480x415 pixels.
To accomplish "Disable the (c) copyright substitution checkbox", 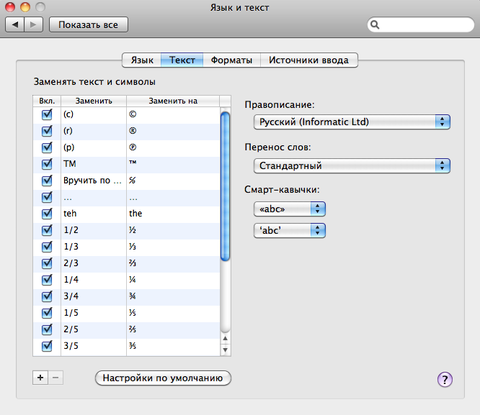I will 47,114.
